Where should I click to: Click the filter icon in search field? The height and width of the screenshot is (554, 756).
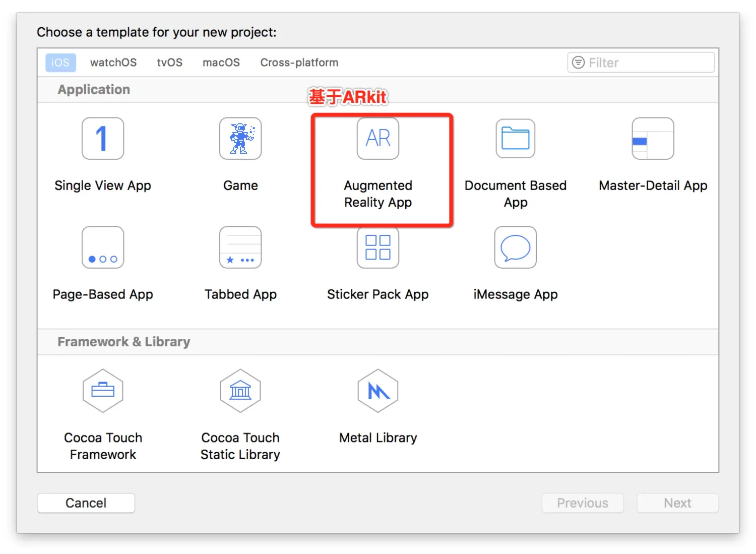coord(579,63)
